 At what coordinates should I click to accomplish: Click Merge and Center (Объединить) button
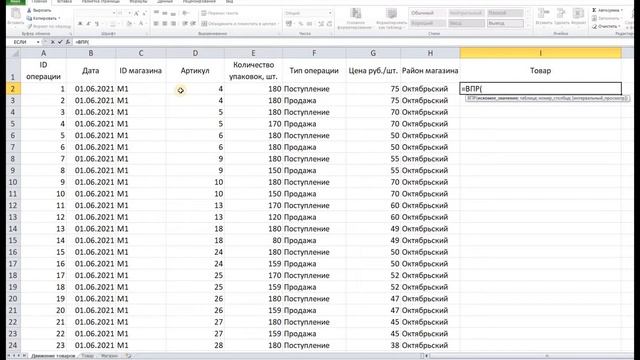pos(239,24)
